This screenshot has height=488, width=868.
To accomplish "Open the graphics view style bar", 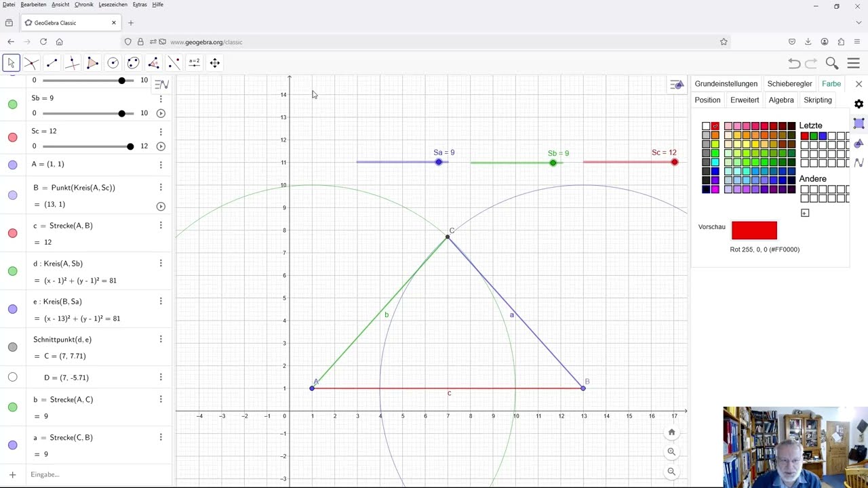I will coord(677,85).
